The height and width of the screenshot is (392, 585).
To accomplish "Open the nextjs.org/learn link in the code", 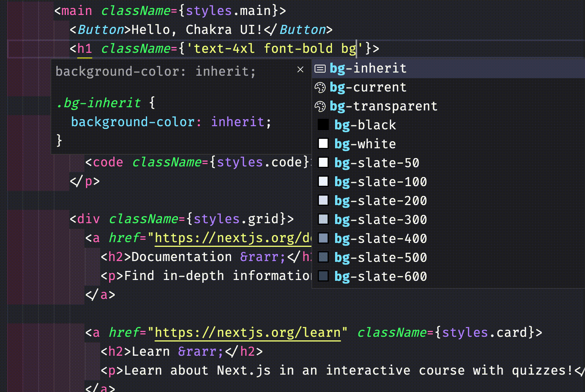I will pyautogui.click(x=248, y=332).
